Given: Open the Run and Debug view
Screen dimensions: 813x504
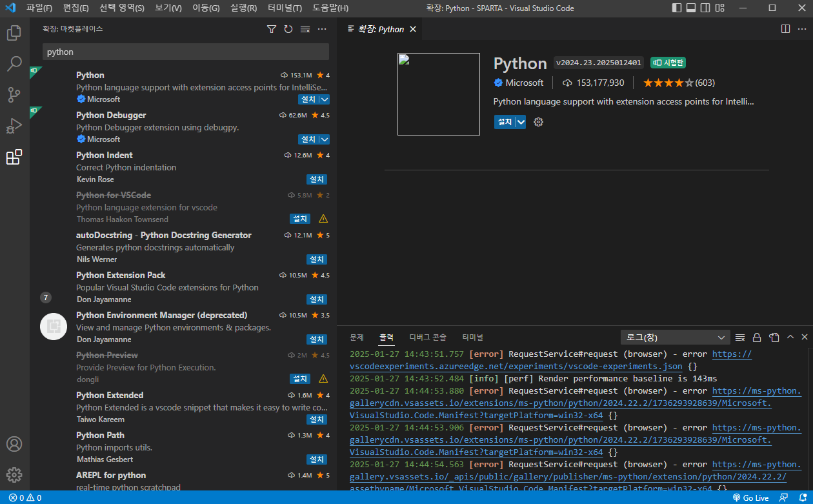Looking at the screenshot, I should click(14, 126).
